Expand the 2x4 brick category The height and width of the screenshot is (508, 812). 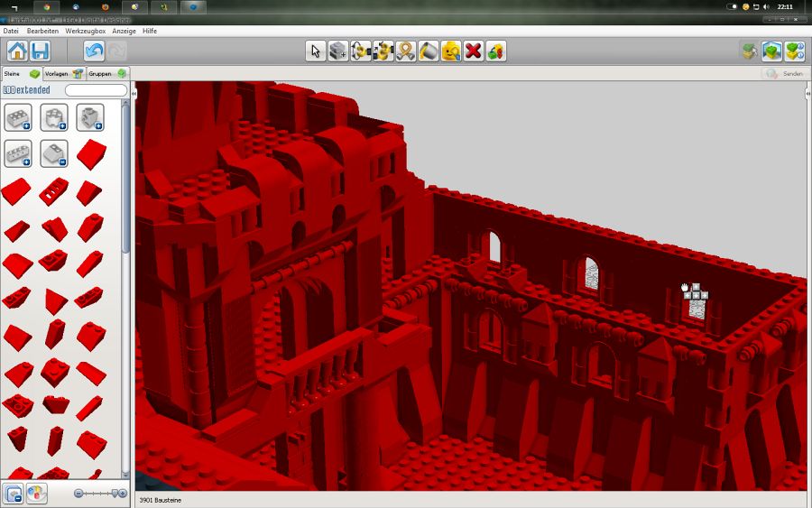(18, 117)
